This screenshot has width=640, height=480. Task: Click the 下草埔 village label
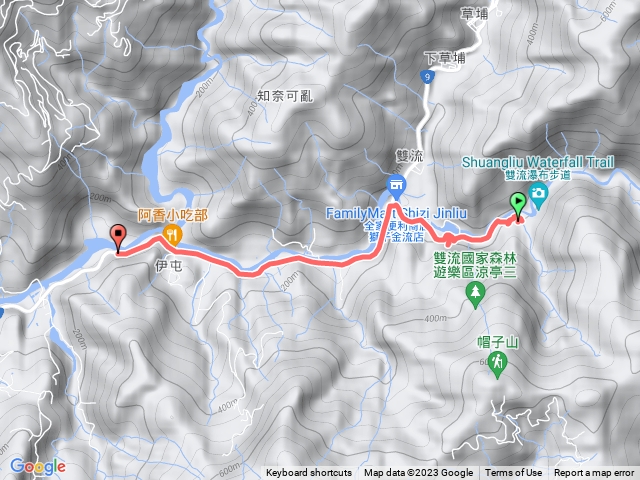click(x=445, y=58)
